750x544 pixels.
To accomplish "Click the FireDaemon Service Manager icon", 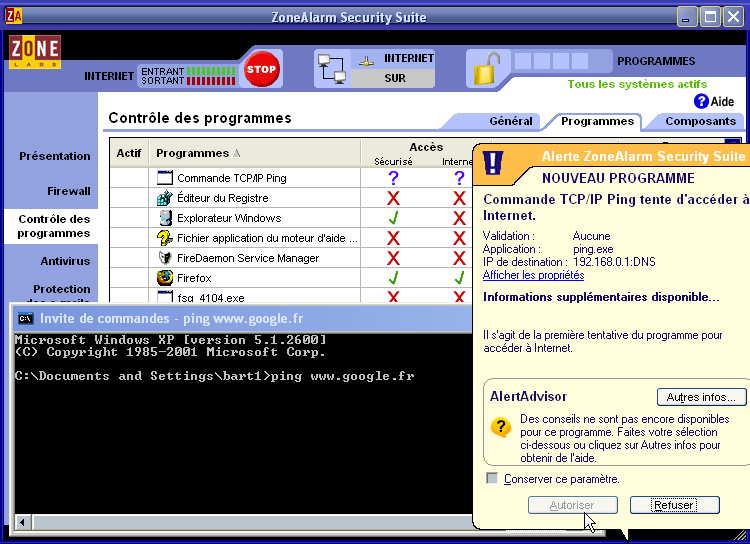I will click(x=165, y=258).
